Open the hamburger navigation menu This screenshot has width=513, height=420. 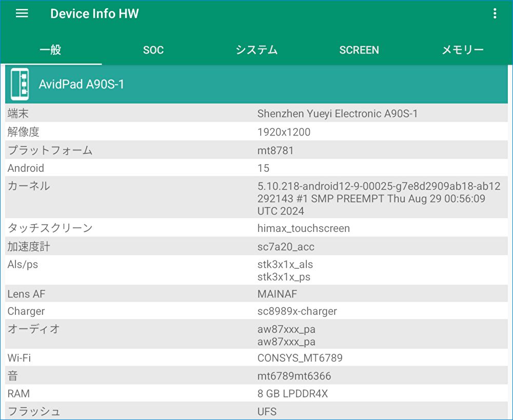[x=22, y=13]
